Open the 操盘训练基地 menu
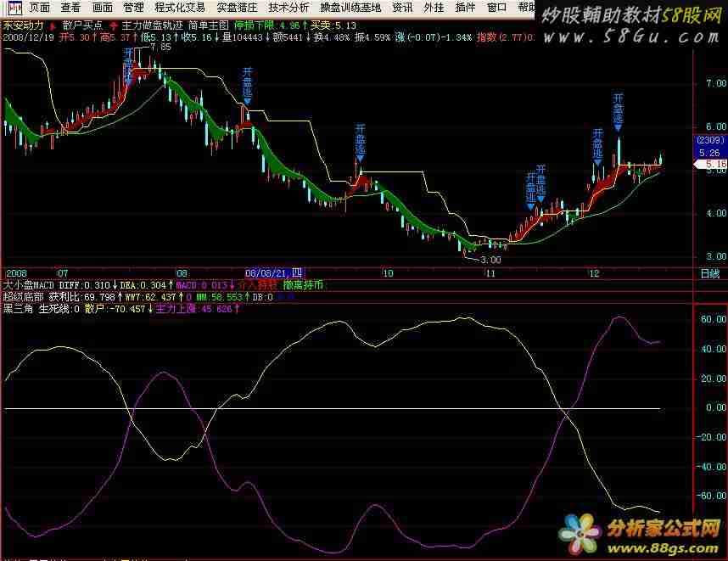 point(350,8)
